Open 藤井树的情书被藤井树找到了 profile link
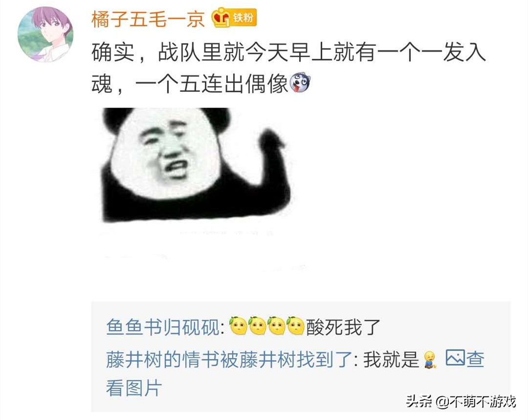 229,359
